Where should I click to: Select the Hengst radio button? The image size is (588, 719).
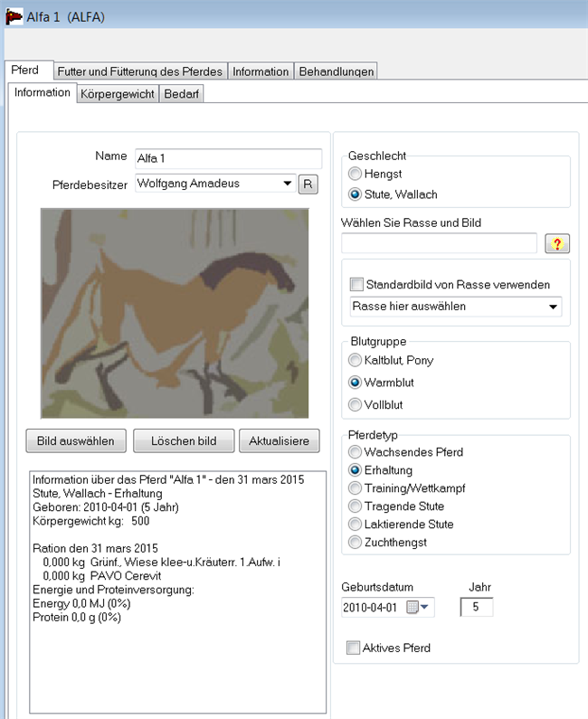pos(355,174)
